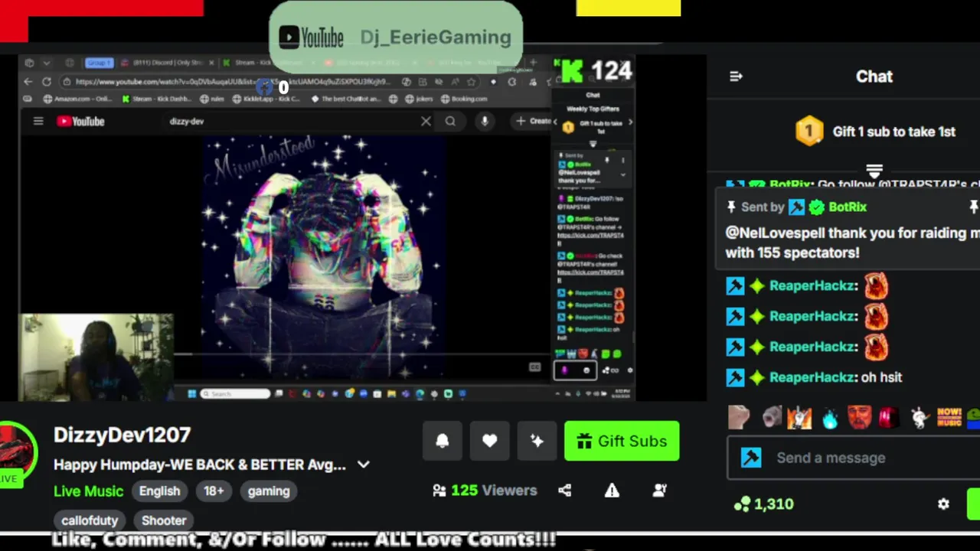Select the blue flame emote
980x551 pixels.
[829, 418]
